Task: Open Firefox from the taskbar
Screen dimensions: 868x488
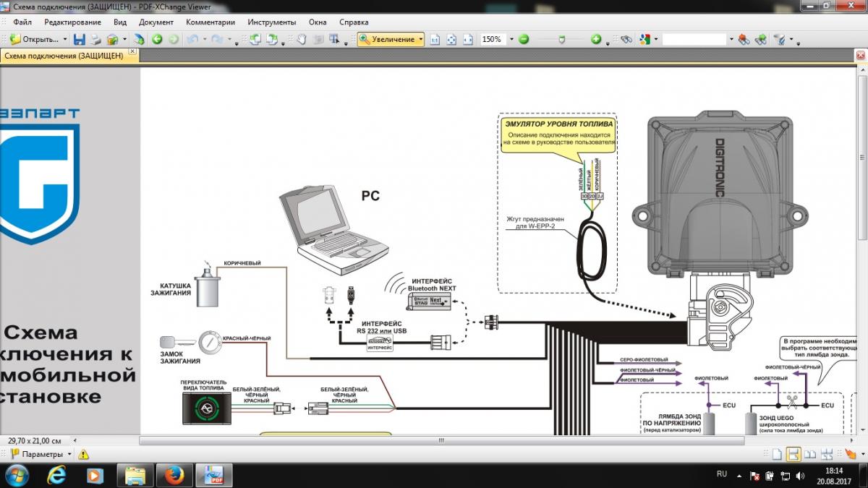Action: click(x=173, y=474)
